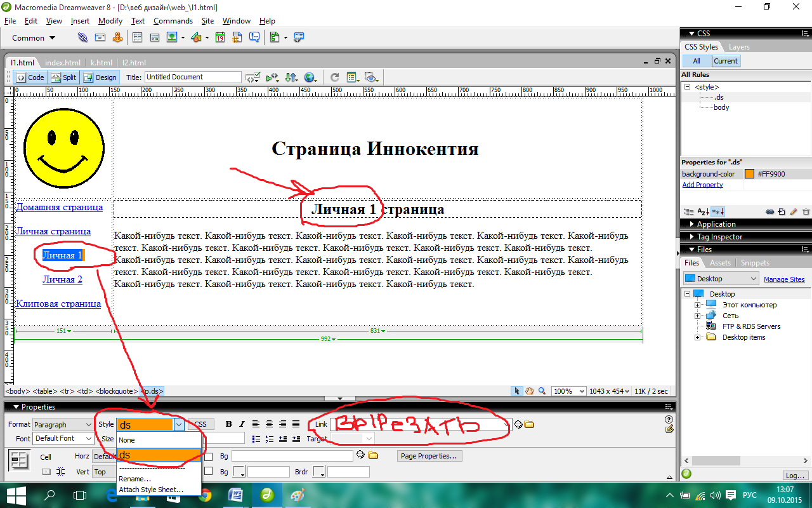Apply bold formatting in Properties
This screenshot has width=812, height=508.
pyautogui.click(x=229, y=424)
